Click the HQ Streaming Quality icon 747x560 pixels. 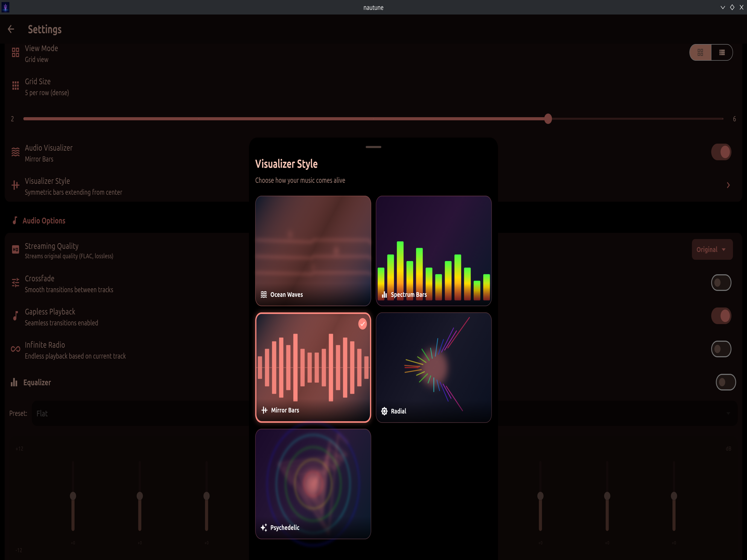[x=16, y=250]
